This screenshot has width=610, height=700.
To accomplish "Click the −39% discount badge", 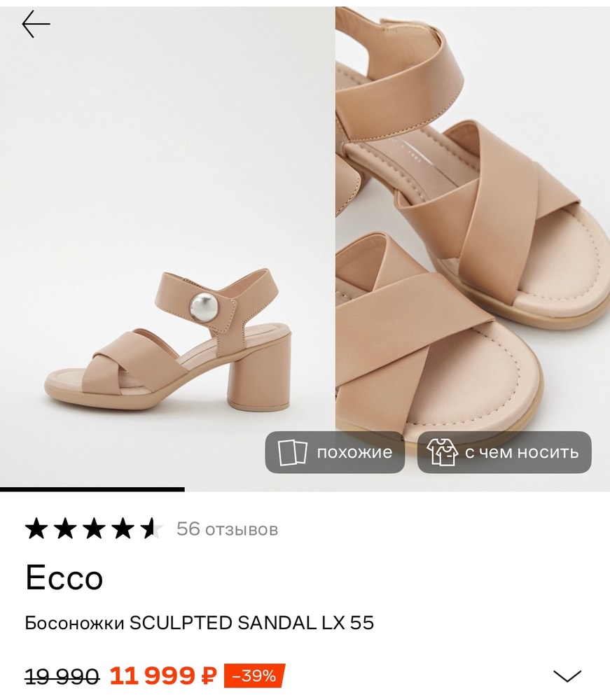I will (254, 676).
